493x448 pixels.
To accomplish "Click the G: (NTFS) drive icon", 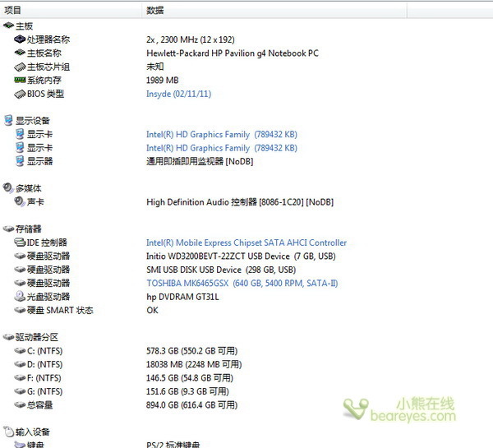I will tap(20, 391).
